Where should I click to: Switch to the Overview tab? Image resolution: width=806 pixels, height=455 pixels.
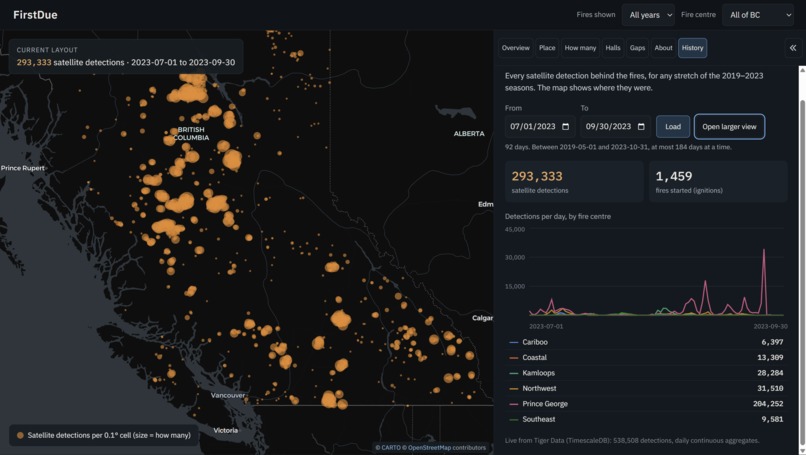(516, 48)
